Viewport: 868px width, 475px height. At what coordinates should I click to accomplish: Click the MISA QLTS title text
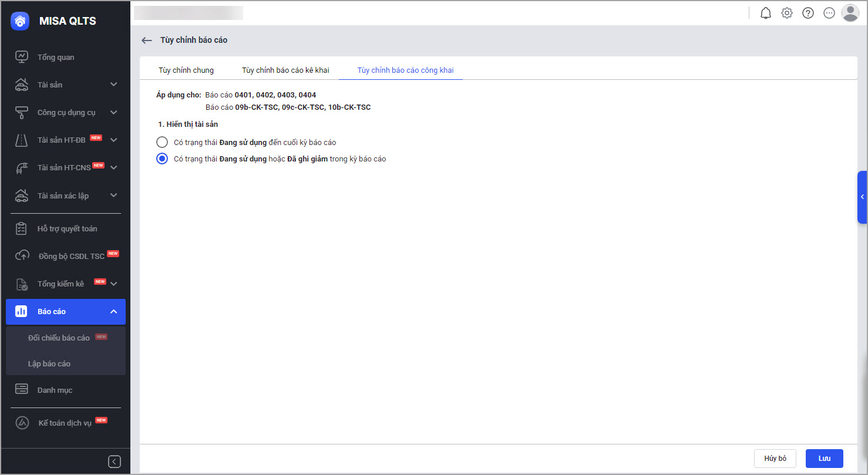coord(68,21)
